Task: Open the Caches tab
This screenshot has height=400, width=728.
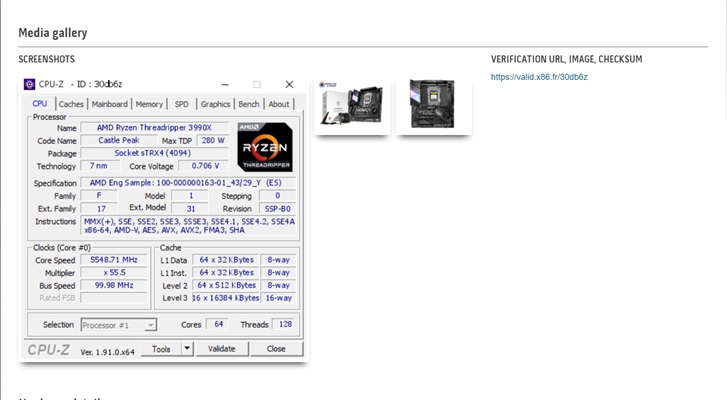Action: (x=71, y=104)
